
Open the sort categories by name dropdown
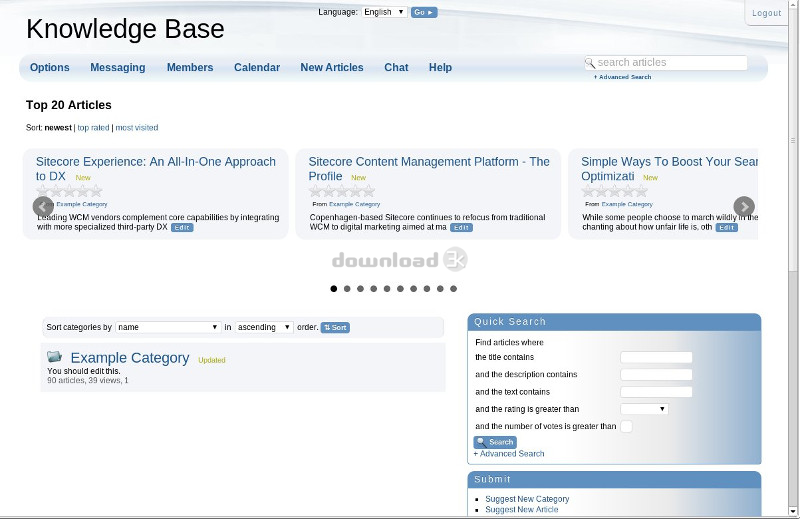(168, 327)
